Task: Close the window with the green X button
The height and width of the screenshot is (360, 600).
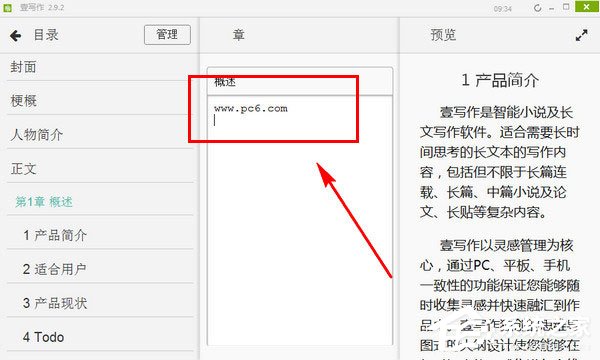Action: pyautogui.click(x=587, y=7)
